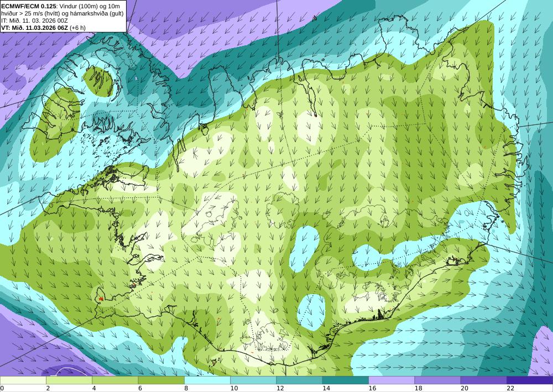
Task: Click the initial time "IT: Mið. 11. 03. 2026 00Z"
Action: [34, 20]
